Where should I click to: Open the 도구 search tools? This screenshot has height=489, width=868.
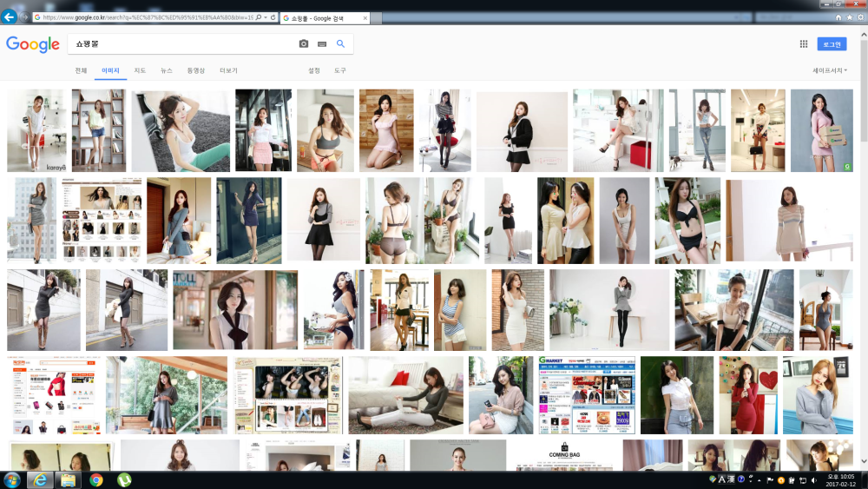coord(340,70)
